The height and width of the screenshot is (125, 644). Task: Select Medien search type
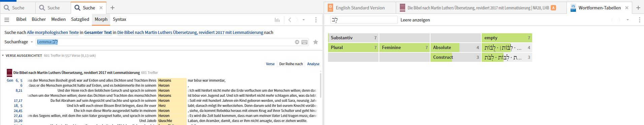pyautogui.click(x=58, y=19)
